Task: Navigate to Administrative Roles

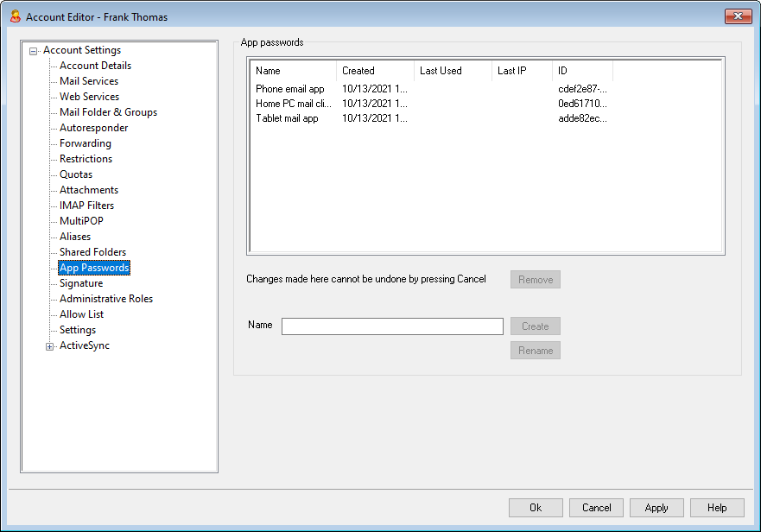Action: 105,299
